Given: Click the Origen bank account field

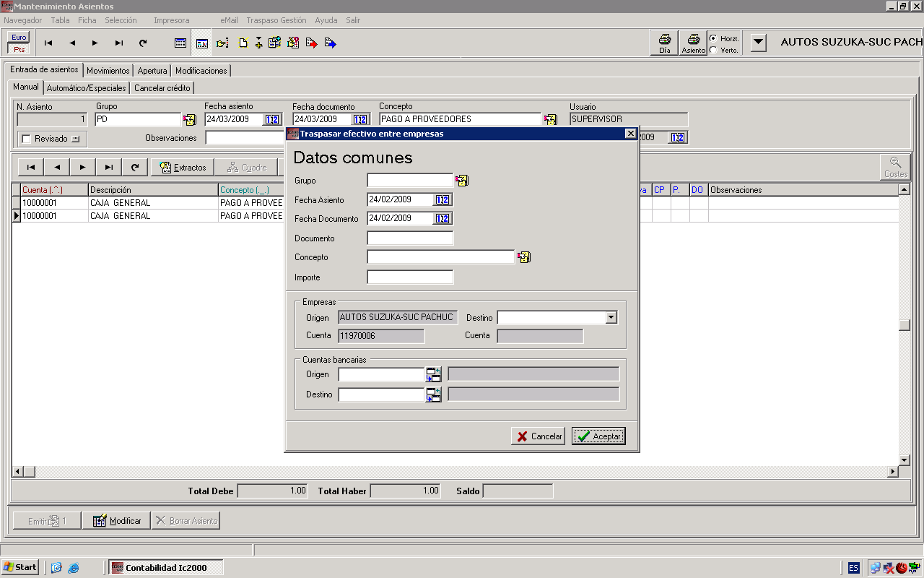Looking at the screenshot, I should coord(381,374).
